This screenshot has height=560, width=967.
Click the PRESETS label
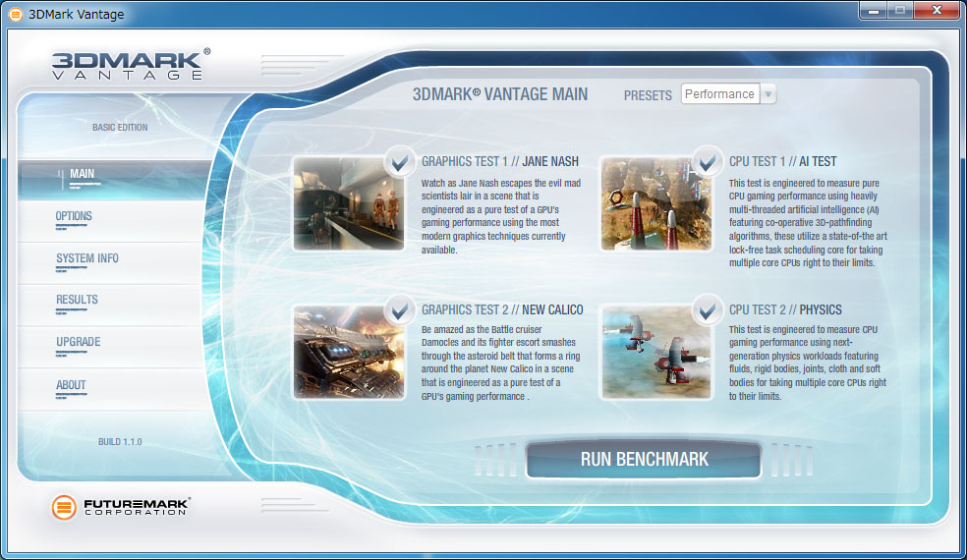648,95
